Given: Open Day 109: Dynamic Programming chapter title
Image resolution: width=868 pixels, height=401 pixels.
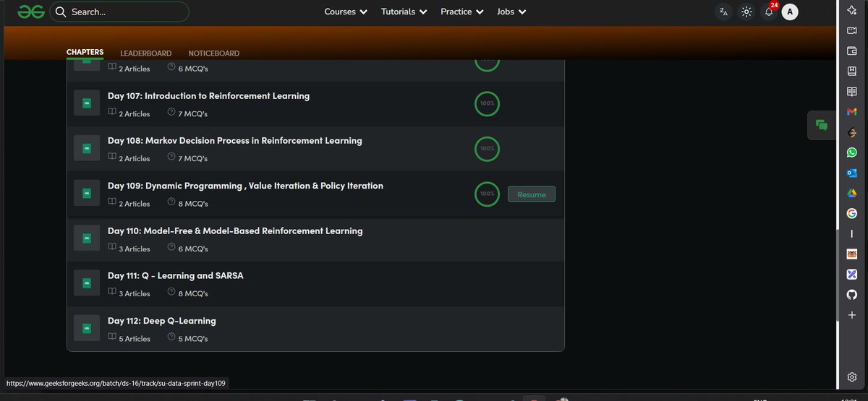Looking at the screenshot, I should pos(245,186).
